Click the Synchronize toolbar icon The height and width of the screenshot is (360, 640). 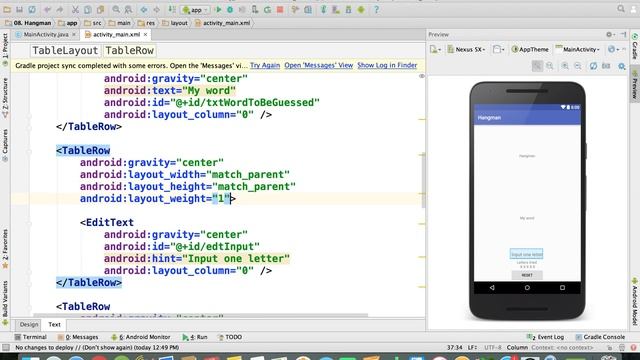[32, 9]
